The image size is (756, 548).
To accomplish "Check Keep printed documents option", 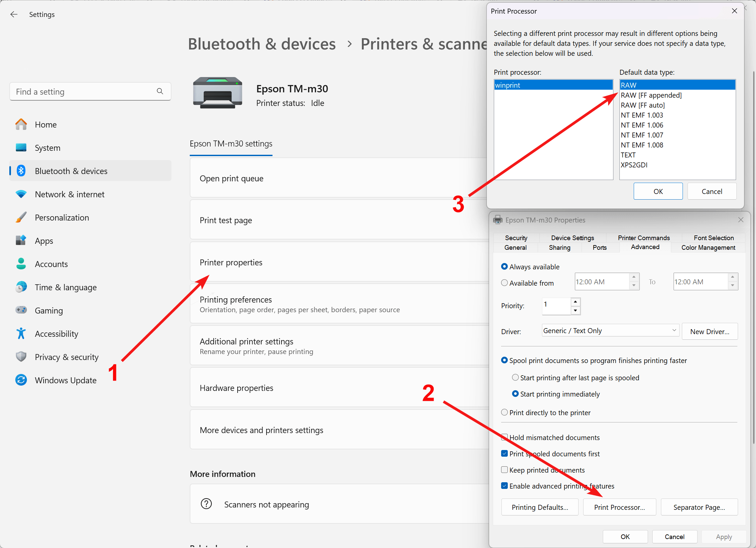I will tap(504, 470).
